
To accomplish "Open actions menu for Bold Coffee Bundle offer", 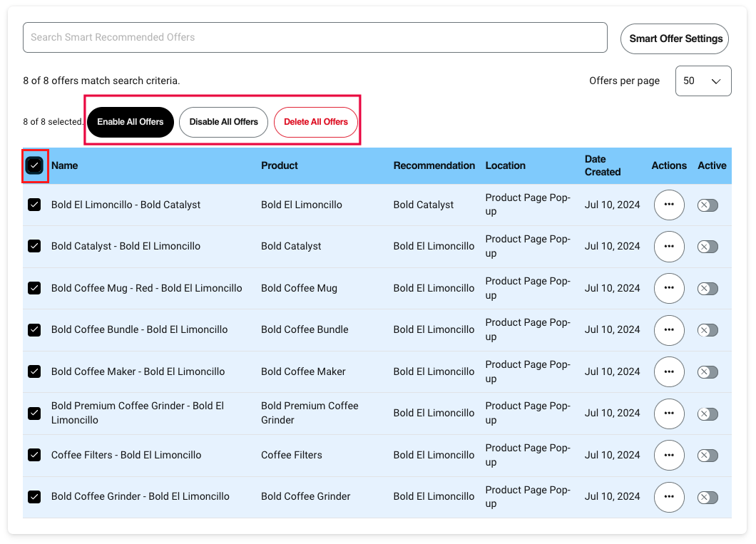I will pos(669,330).
